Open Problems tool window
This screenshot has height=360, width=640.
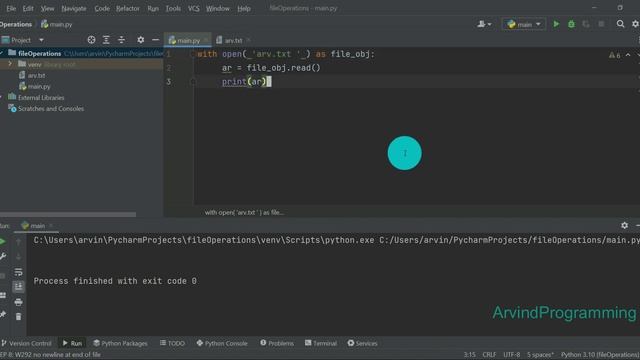point(277,343)
